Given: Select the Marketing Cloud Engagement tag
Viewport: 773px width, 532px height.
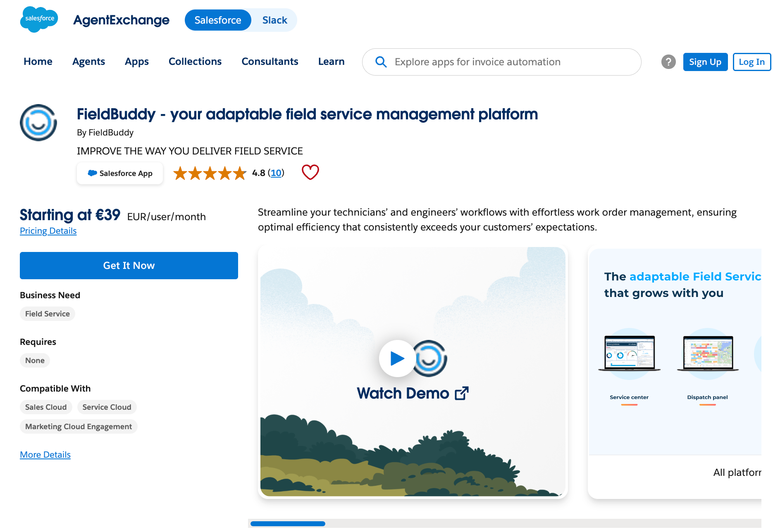Looking at the screenshot, I should point(79,427).
